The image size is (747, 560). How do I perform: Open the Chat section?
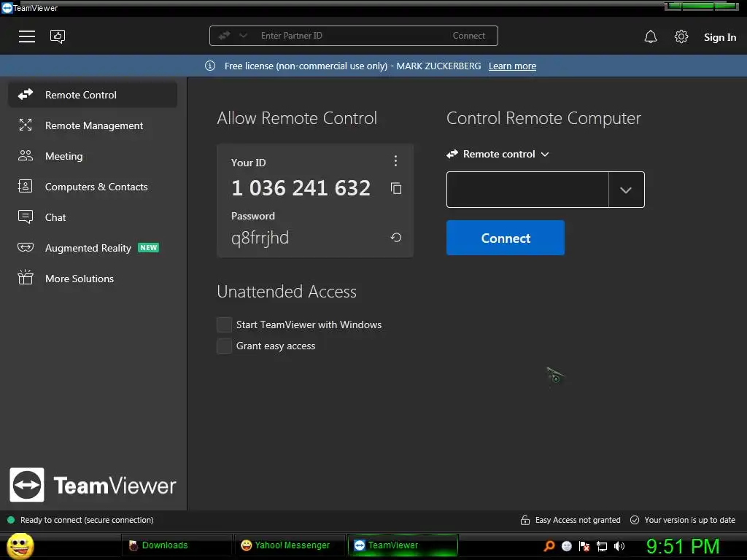[93, 217]
